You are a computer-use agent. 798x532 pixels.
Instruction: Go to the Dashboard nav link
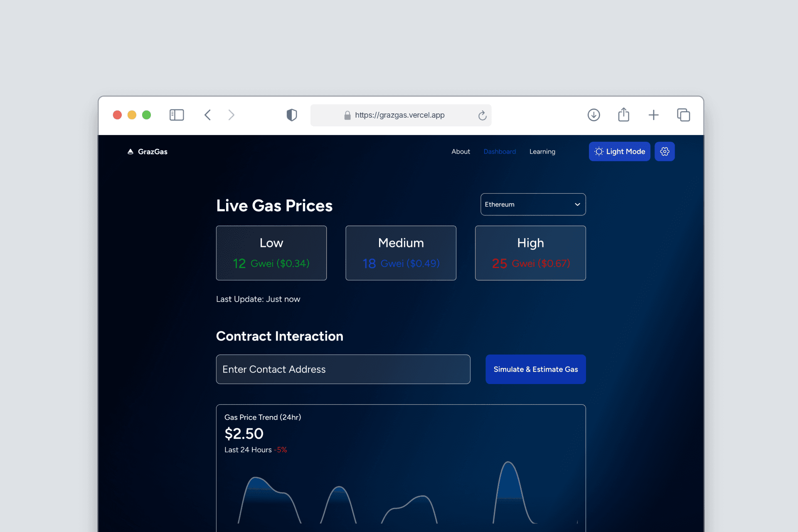pyautogui.click(x=500, y=152)
